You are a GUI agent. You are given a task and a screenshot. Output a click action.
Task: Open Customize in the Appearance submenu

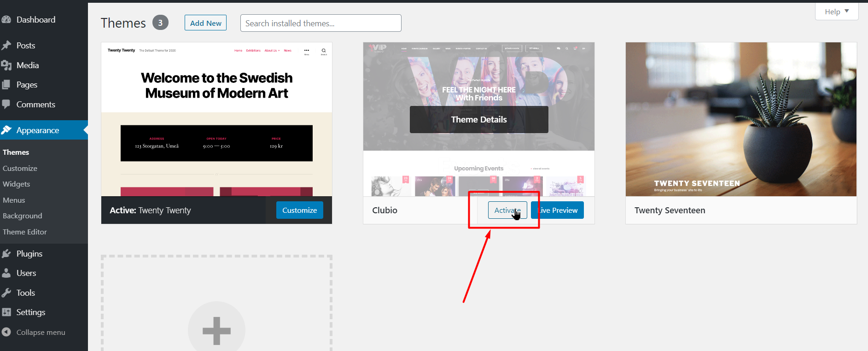[x=20, y=169]
